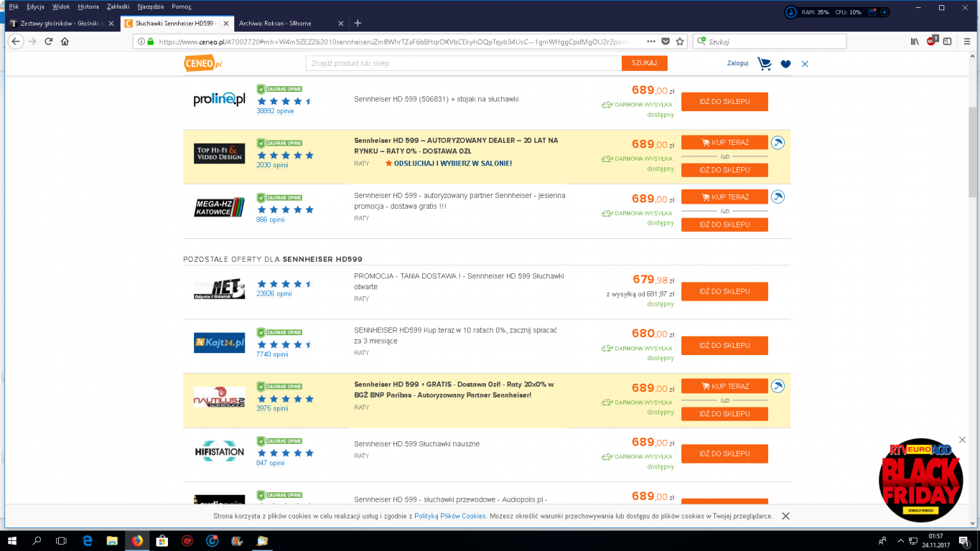
Task: Click the buyer protection umbrella icon for Nautilus
Action: coord(778,386)
